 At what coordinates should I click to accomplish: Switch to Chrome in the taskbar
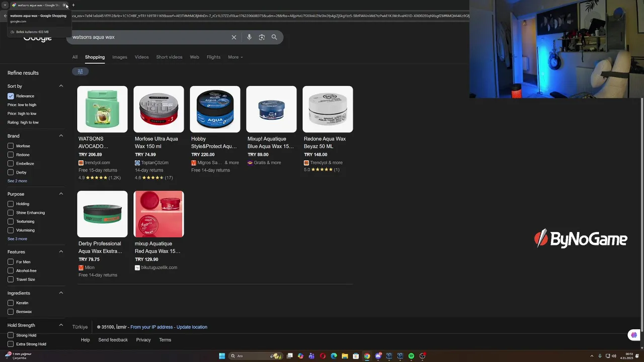click(x=367, y=356)
